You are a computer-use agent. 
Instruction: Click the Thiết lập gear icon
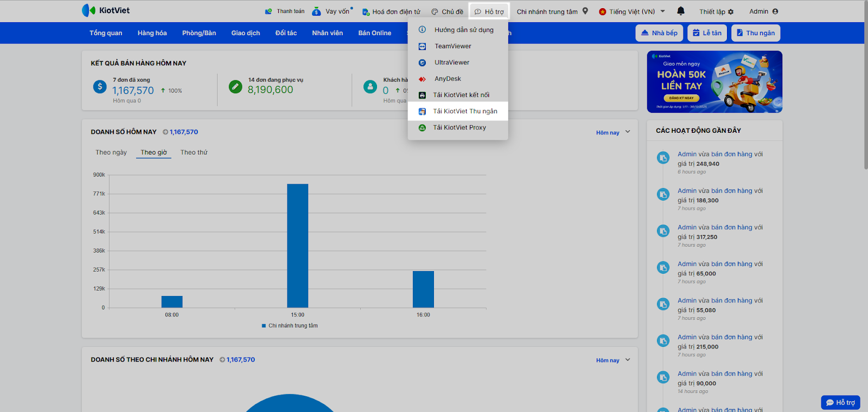point(731,11)
